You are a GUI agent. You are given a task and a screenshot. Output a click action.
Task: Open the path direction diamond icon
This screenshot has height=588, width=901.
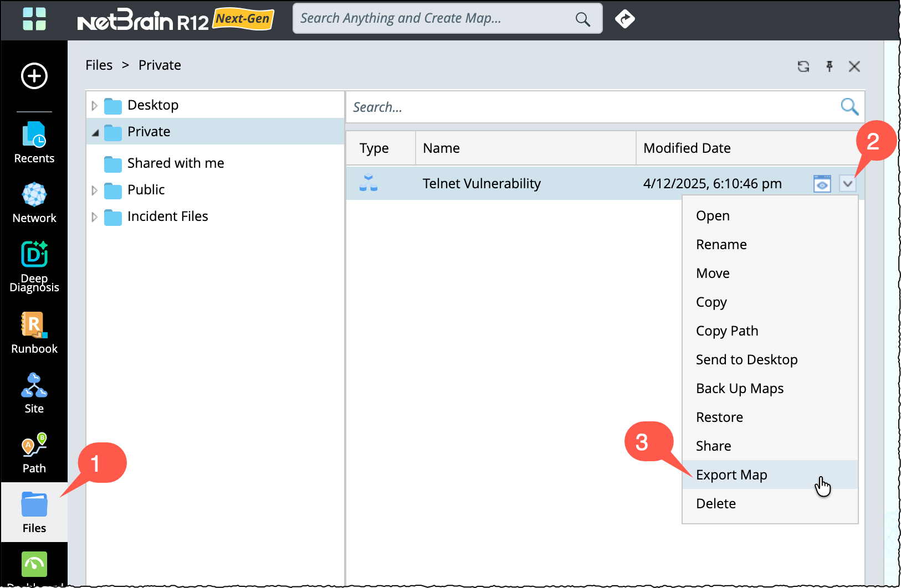coord(625,19)
